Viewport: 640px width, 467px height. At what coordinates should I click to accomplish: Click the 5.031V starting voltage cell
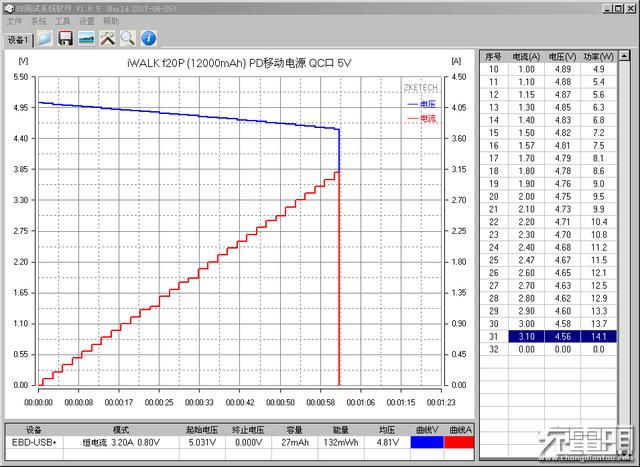[202, 442]
